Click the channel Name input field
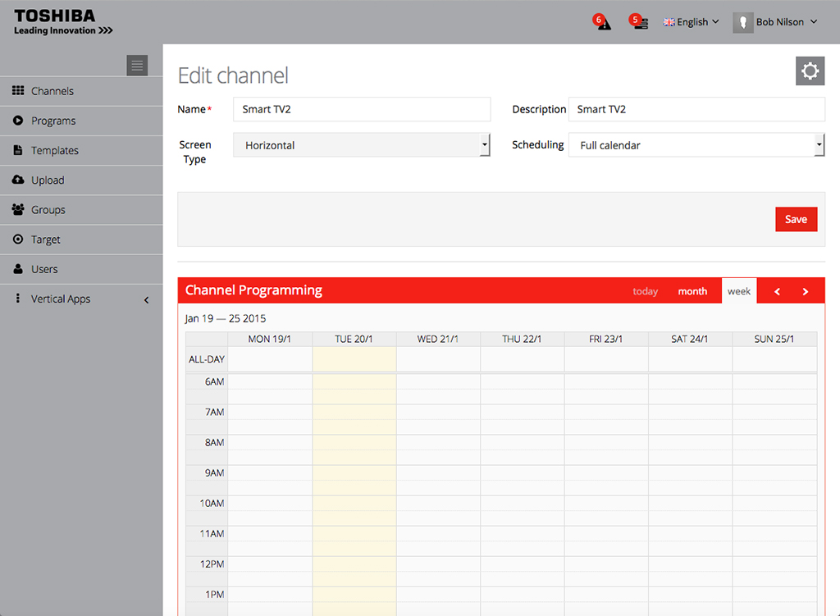The image size is (840, 616). point(361,109)
